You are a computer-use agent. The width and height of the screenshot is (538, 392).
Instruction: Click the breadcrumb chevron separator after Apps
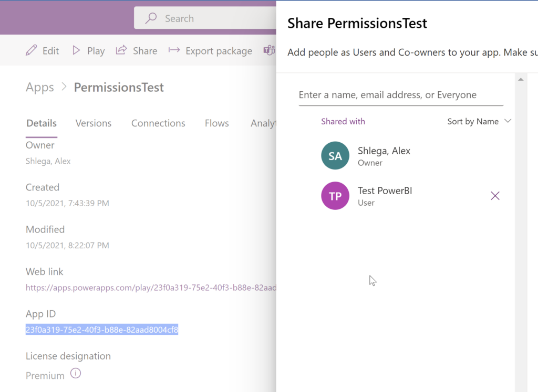pos(64,87)
